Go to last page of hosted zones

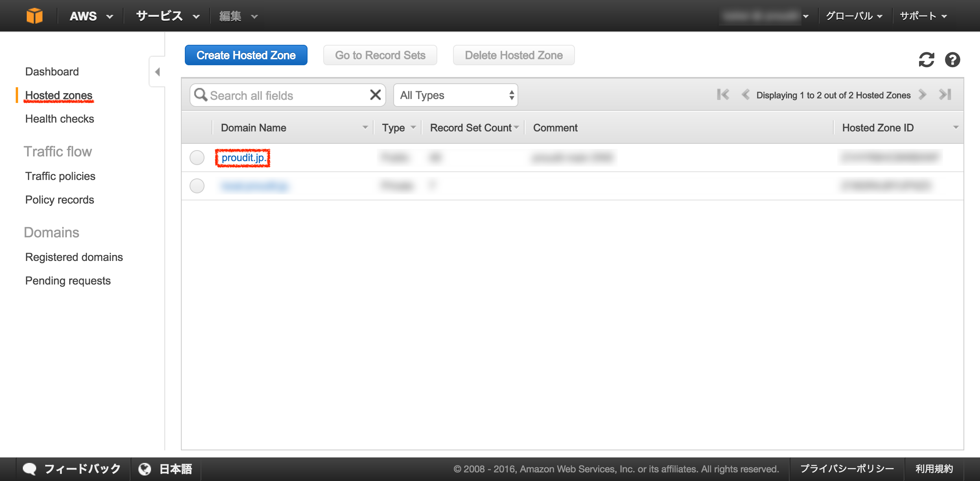coord(945,95)
